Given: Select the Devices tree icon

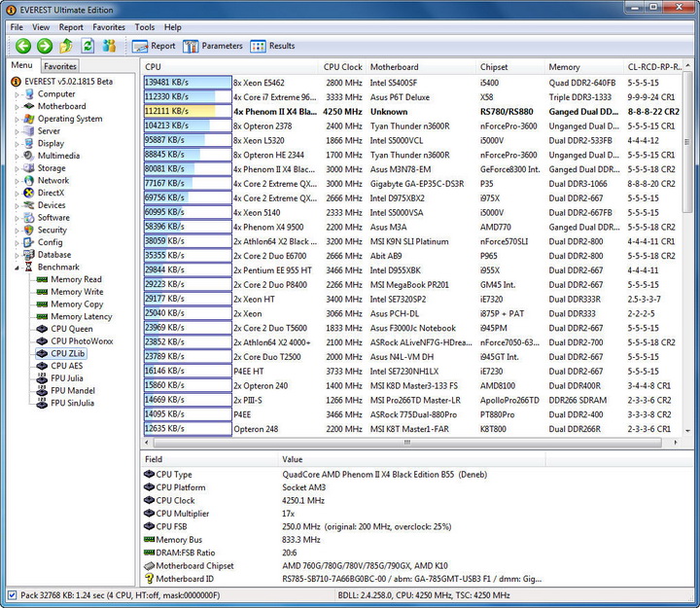Looking at the screenshot, I should pyautogui.click(x=29, y=205).
